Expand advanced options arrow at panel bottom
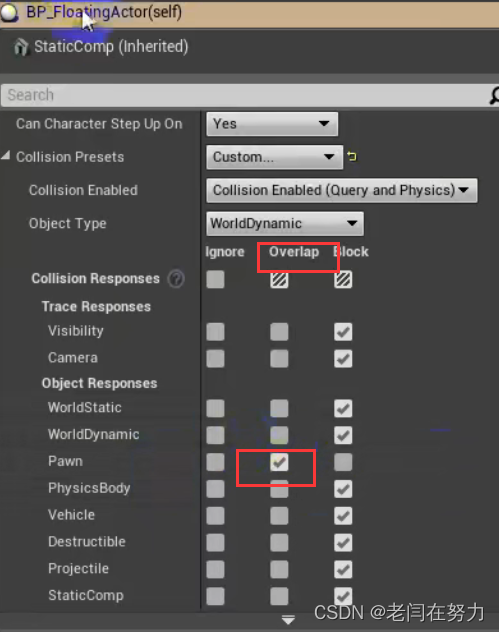 [x=288, y=620]
